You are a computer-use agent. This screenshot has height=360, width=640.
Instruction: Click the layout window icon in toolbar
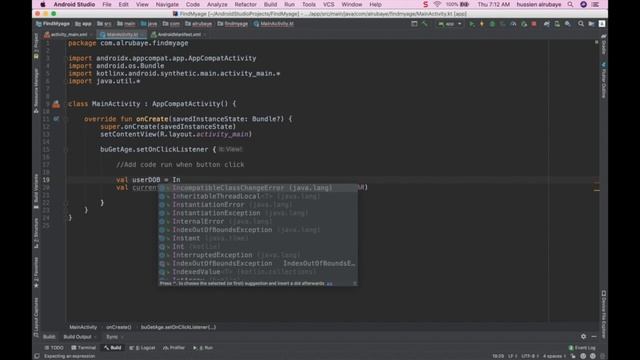point(414,24)
